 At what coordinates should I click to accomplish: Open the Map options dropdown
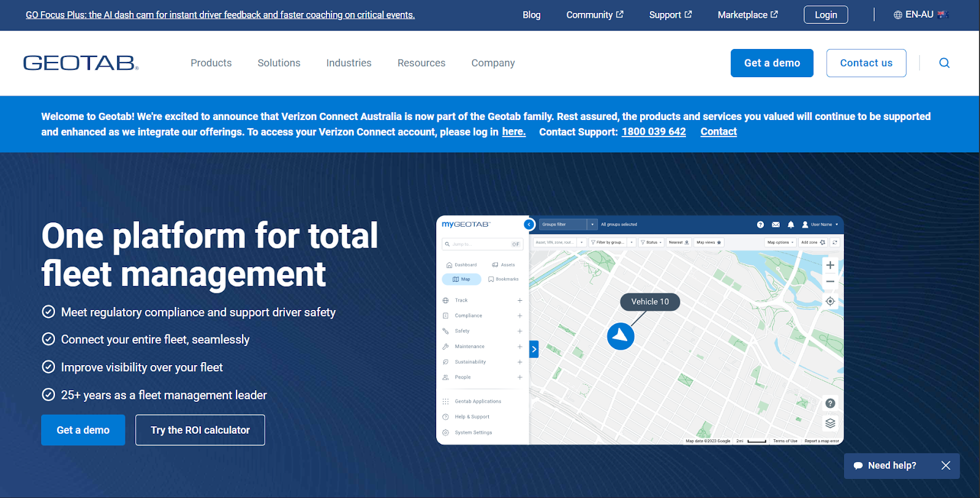[x=780, y=243]
